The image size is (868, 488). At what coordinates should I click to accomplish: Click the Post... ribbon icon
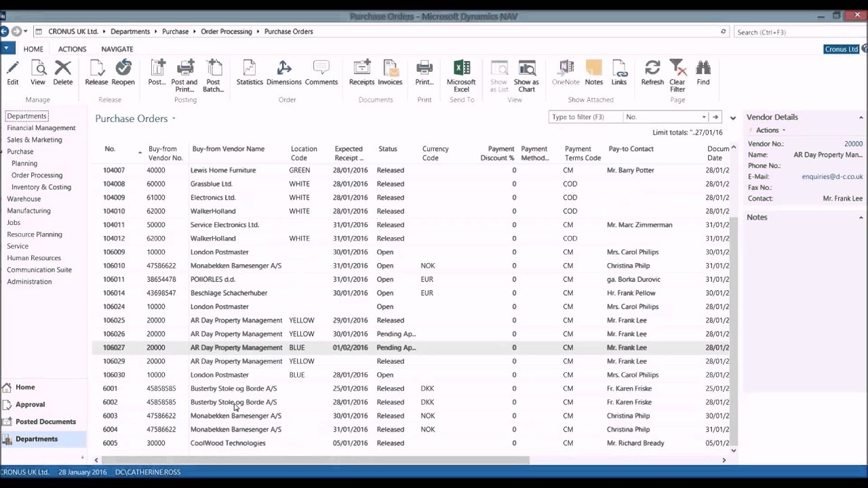157,73
